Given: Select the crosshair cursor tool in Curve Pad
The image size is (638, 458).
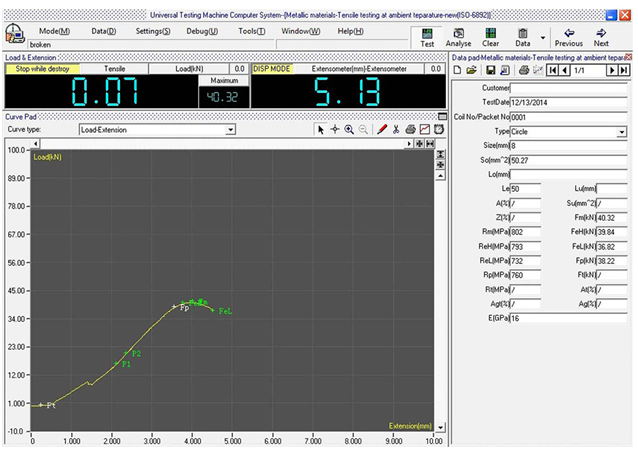Looking at the screenshot, I should tap(335, 130).
